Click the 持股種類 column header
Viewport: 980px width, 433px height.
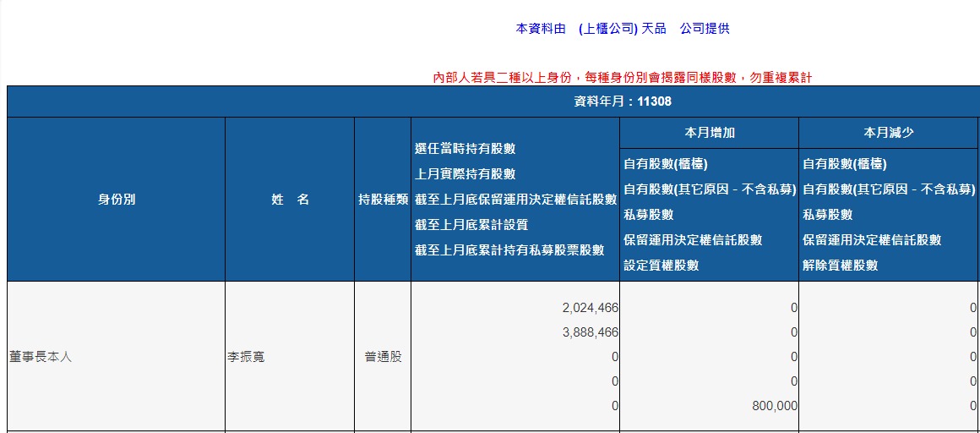pyautogui.click(x=383, y=200)
